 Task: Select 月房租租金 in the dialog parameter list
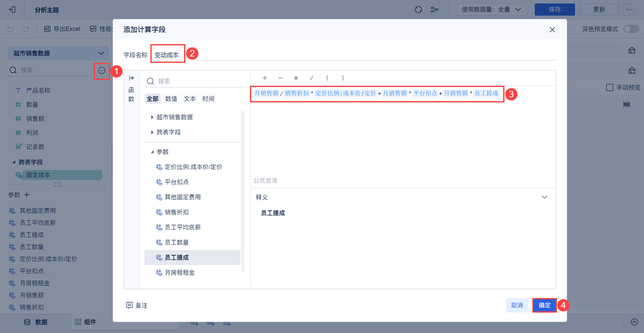click(192, 273)
